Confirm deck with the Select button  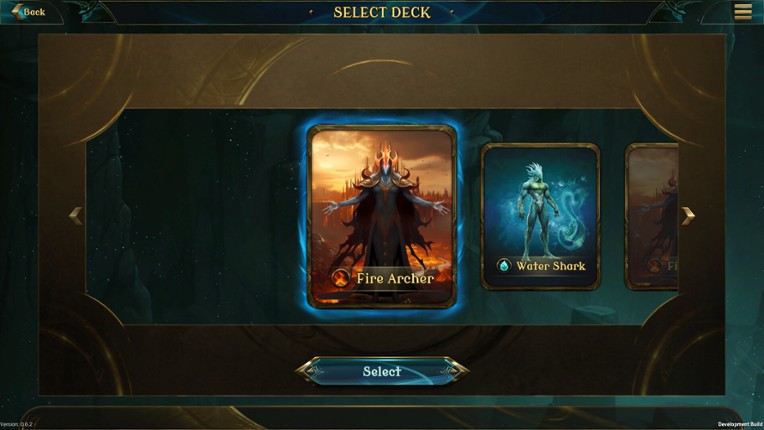pyautogui.click(x=382, y=371)
